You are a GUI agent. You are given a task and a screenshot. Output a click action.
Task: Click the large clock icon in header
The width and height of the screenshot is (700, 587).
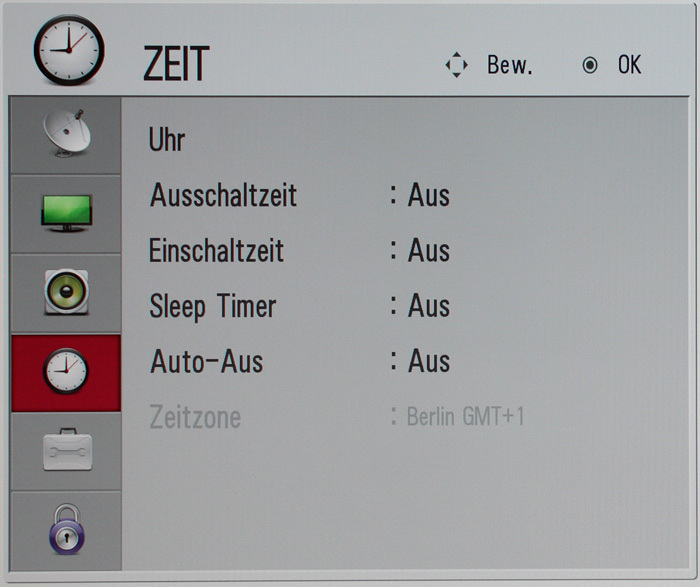tap(69, 50)
